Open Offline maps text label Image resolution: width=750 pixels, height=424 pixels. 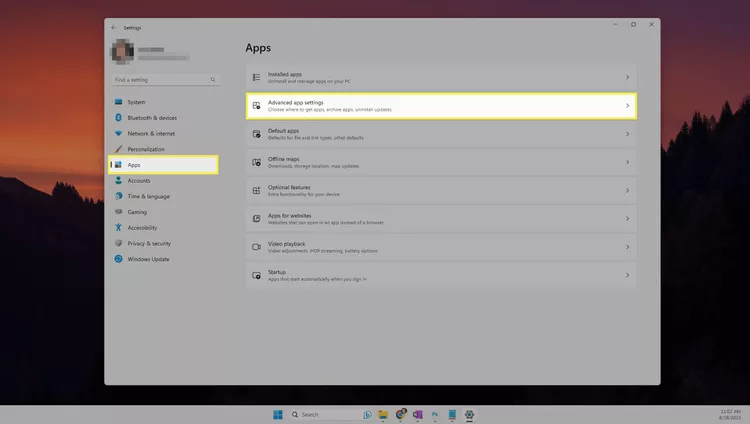(284, 159)
